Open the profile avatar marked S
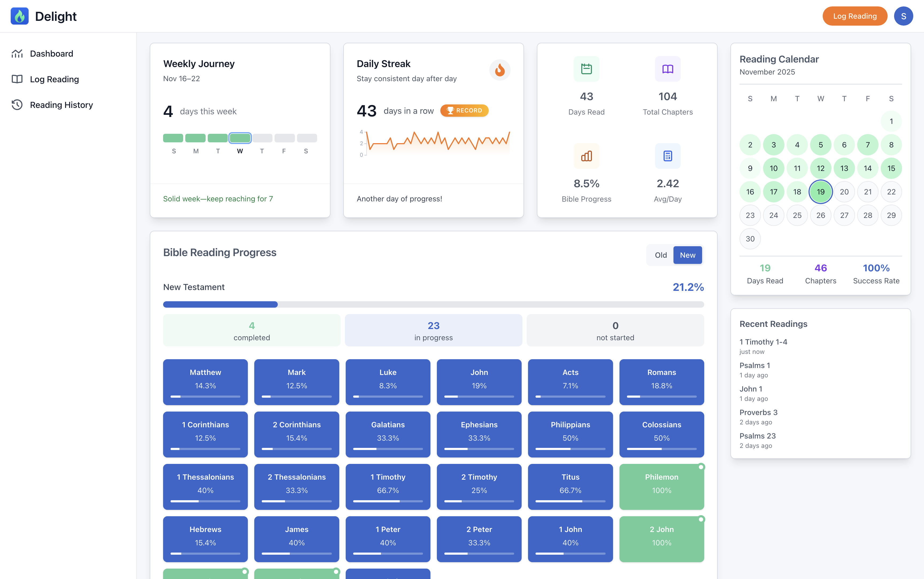Viewport: 924px width, 579px height. click(903, 16)
